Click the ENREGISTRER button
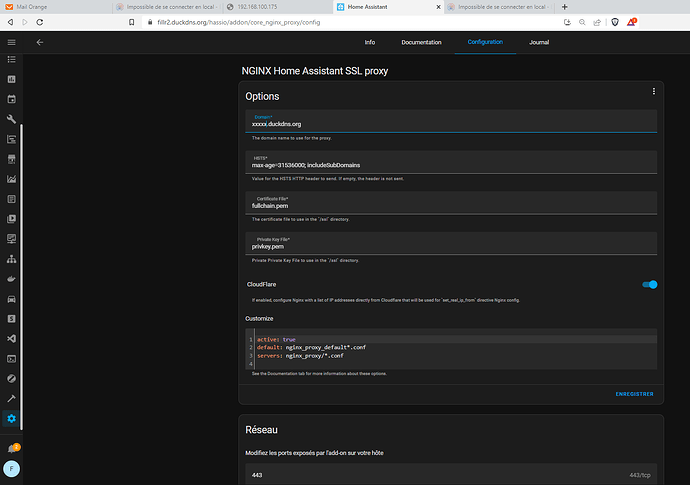 pos(634,394)
